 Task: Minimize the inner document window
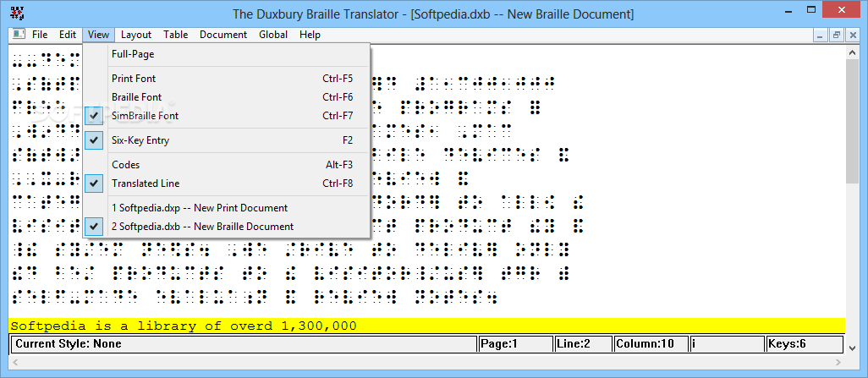pyautogui.click(x=821, y=35)
